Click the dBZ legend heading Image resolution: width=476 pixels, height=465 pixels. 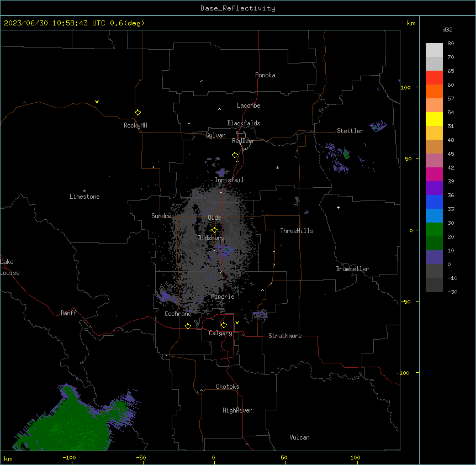[x=447, y=30]
